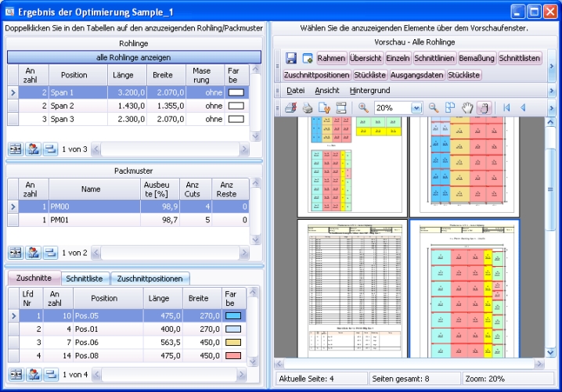
Task: Toggle the Schnittlinien display option
Action: click(x=434, y=58)
